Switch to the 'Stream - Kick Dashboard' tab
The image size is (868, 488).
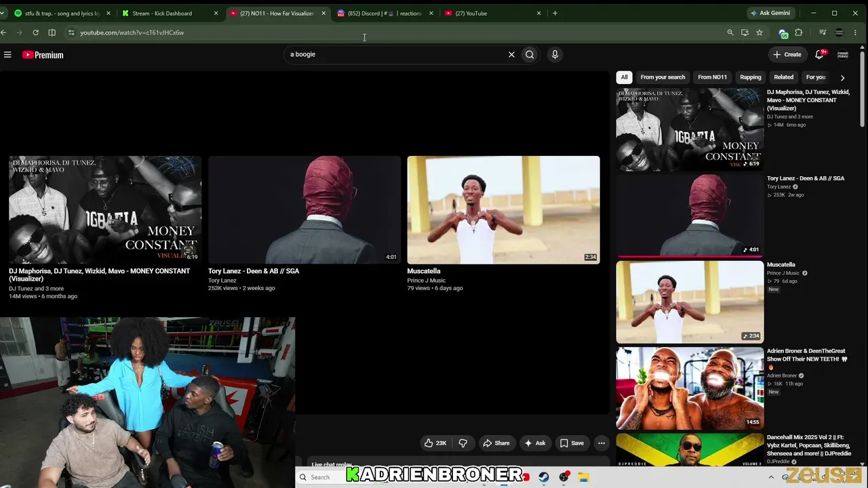(170, 13)
